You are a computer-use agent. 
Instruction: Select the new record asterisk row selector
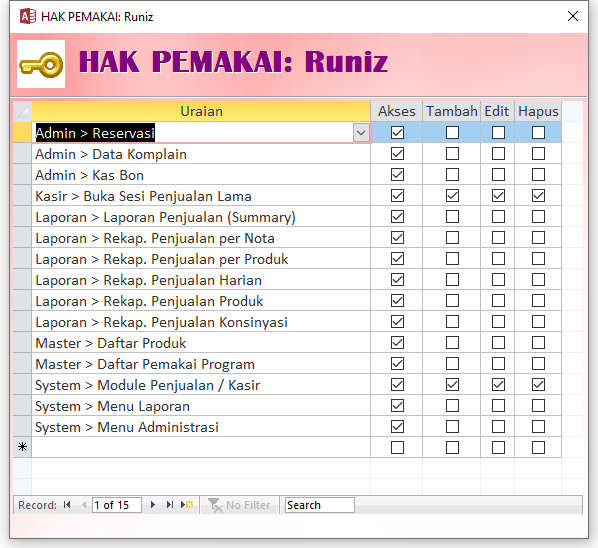tap(23, 447)
